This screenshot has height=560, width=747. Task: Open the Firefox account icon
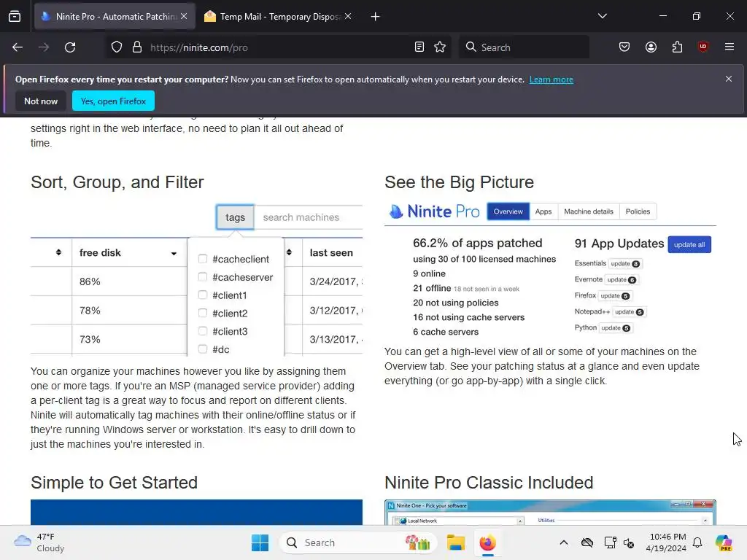[651, 47]
